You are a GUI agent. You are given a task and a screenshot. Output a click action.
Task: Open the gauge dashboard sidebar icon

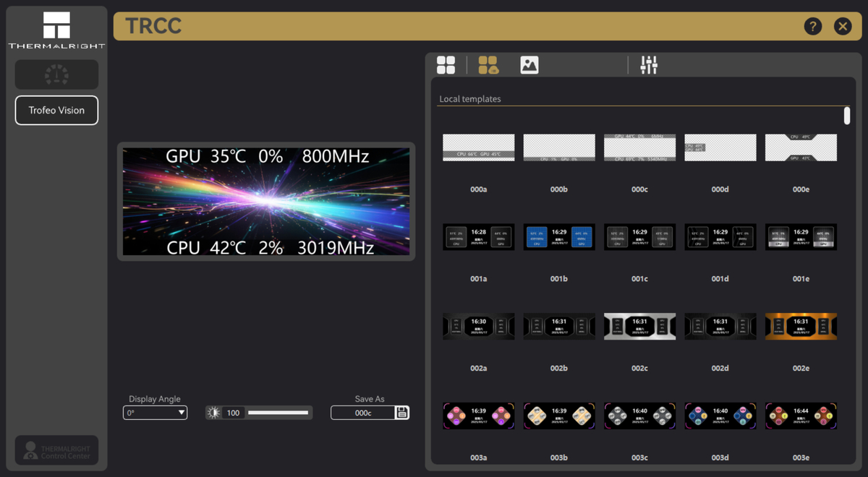pos(56,74)
